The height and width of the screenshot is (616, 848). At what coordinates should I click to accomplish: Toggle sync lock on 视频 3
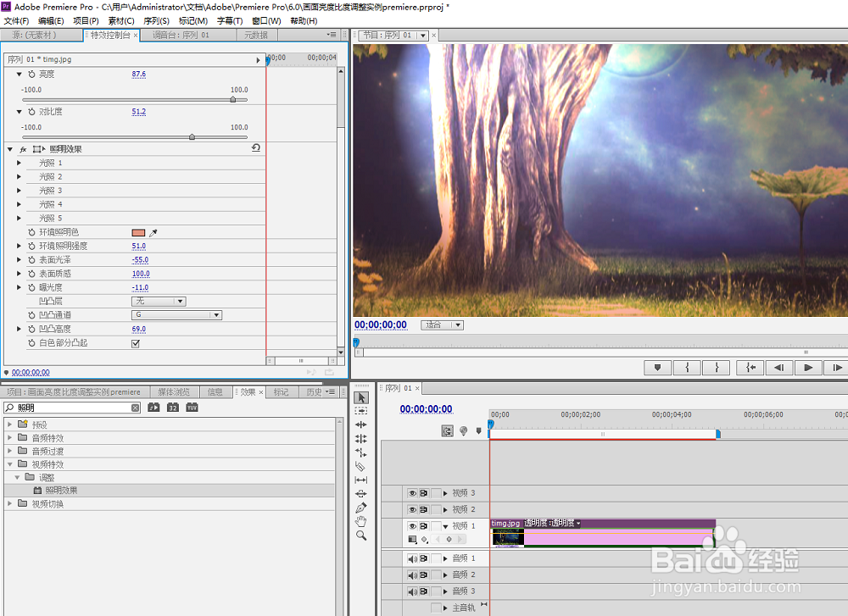[x=424, y=493]
